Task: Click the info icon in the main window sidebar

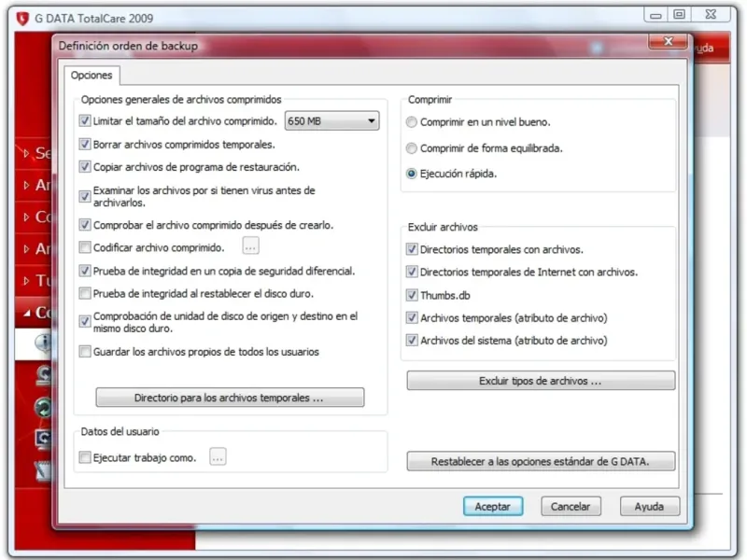Action: [44, 343]
